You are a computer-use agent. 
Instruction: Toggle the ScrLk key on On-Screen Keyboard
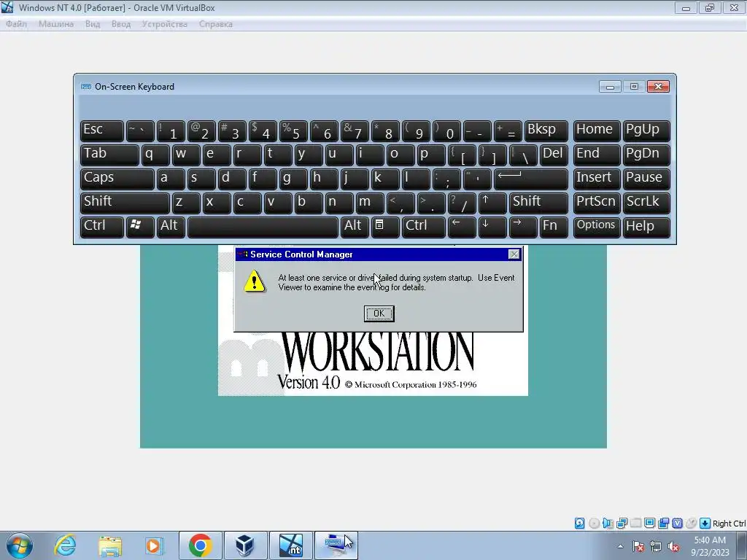coord(646,203)
